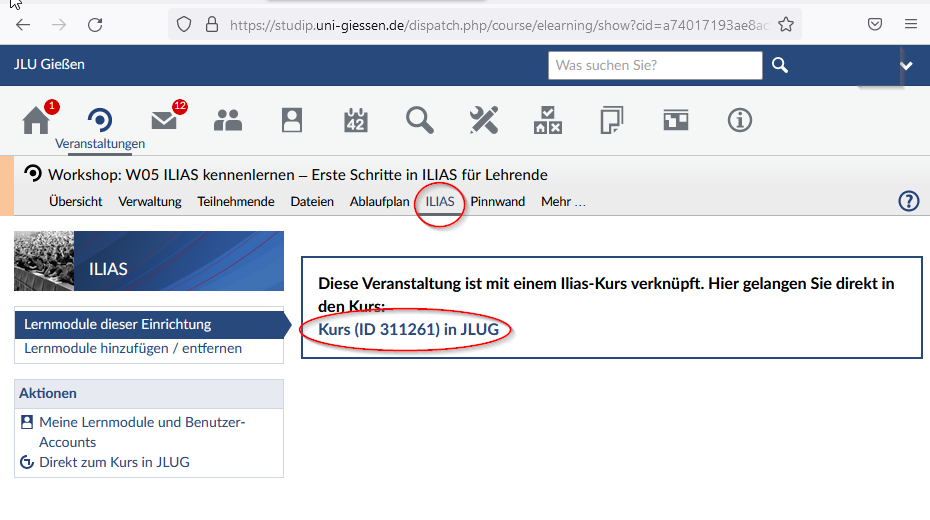Open the Tools wrench and pencil icon

484,121
